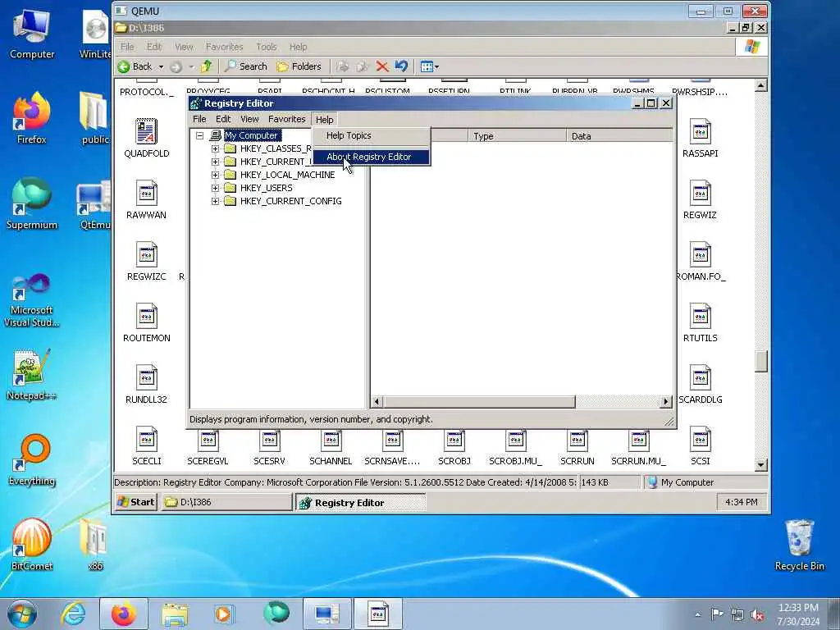Select HKEY_LOCAL_MACHINE key
The image size is (840, 630).
[x=287, y=175]
